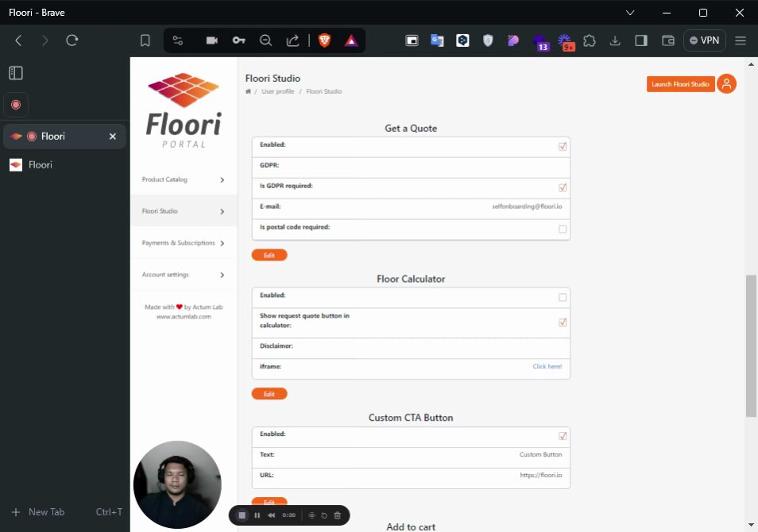Delete the recording with trash icon
The image size is (758, 532).
[338, 515]
